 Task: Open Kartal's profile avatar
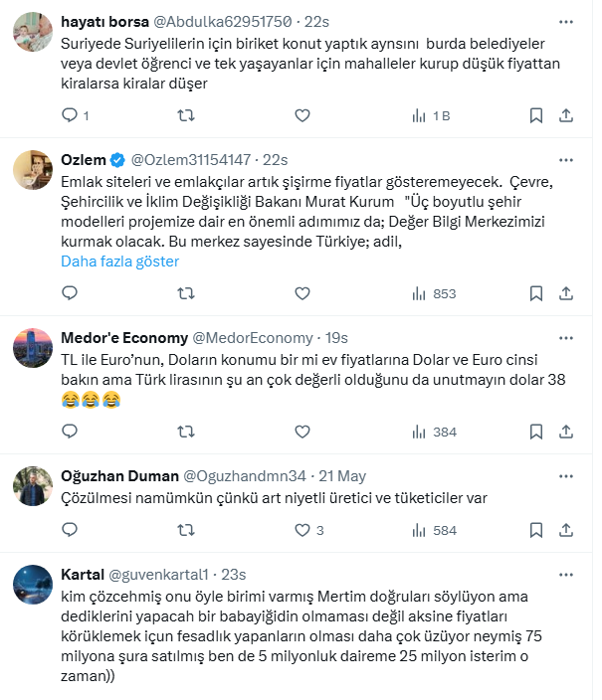(32, 584)
